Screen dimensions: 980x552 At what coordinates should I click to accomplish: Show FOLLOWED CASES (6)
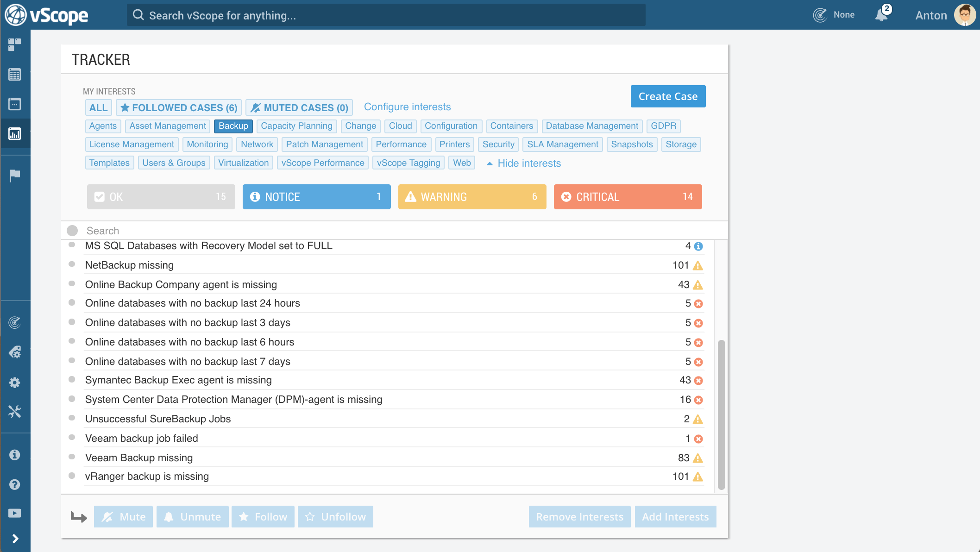click(179, 107)
